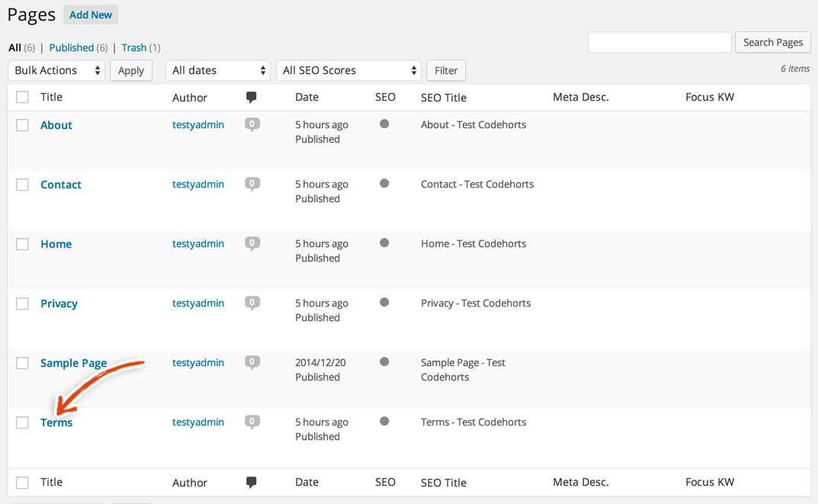Check the Sample Page checkbox
Image resolution: width=818 pixels, height=504 pixels.
tap(22, 363)
